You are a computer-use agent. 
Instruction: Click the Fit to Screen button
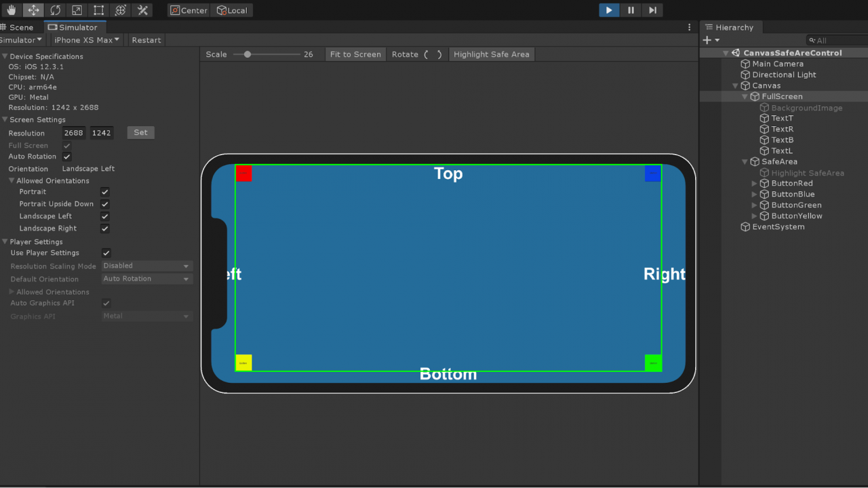point(355,54)
